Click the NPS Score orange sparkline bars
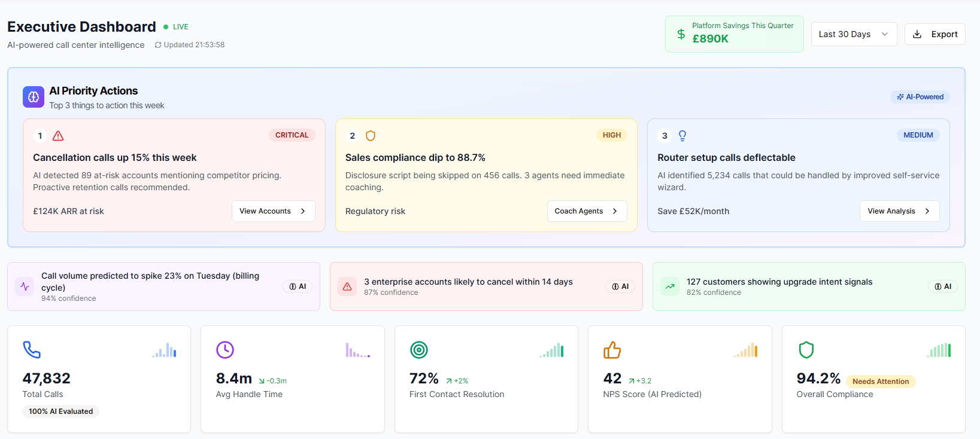980x439 pixels. 745,350
